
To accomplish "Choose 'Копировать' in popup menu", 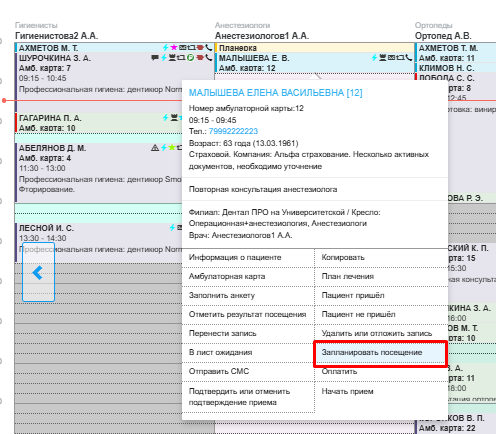I will click(381, 257).
